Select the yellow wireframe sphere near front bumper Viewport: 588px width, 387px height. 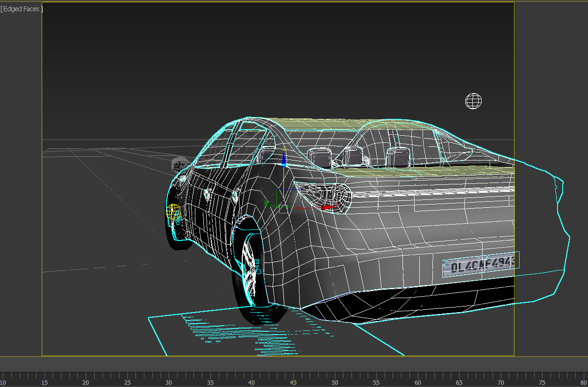[173, 212]
